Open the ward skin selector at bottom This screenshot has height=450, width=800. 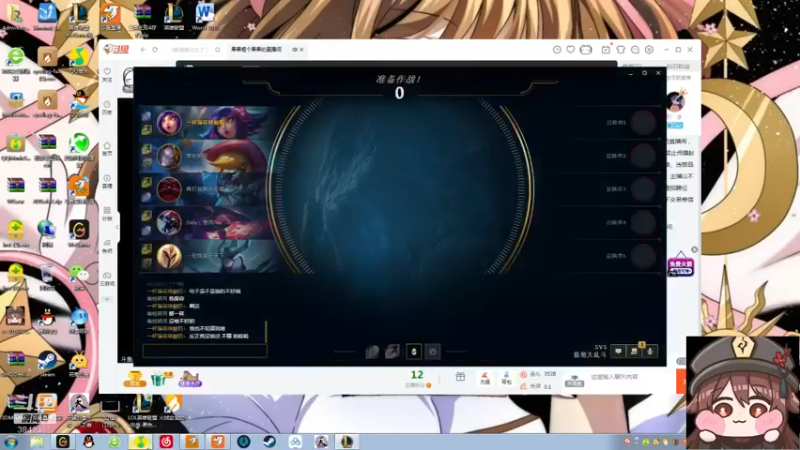(x=414, y=351)
